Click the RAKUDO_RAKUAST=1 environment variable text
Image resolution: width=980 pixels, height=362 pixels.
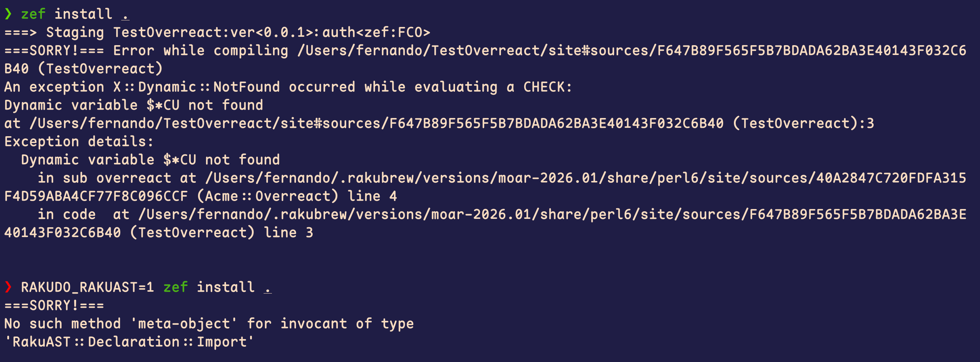(x=87, y=287)
